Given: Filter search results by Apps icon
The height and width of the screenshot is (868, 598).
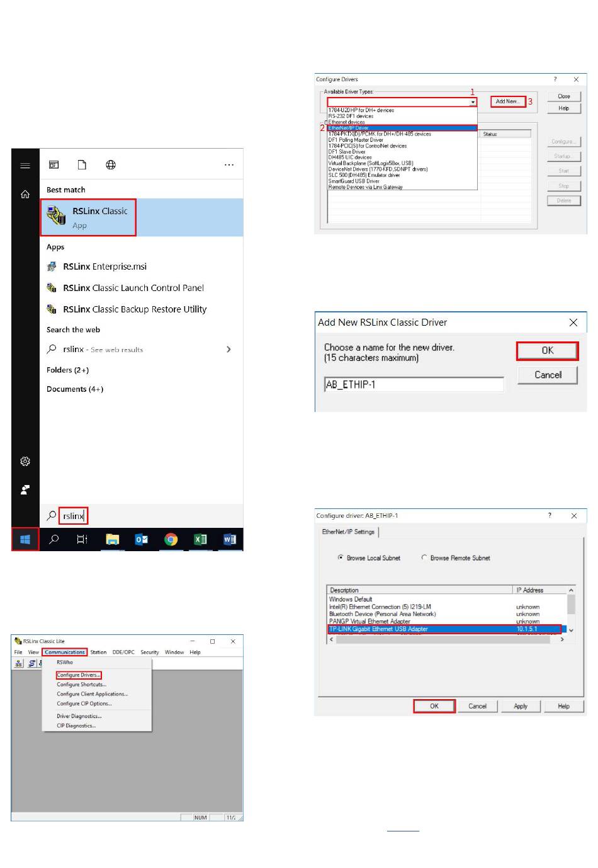Looking at the screenshot, I should coord(54,165).
